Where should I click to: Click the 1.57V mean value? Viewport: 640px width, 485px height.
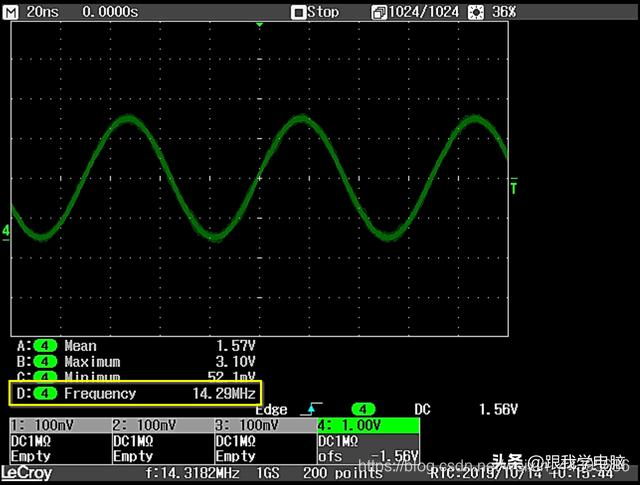(x=236, y=346)
